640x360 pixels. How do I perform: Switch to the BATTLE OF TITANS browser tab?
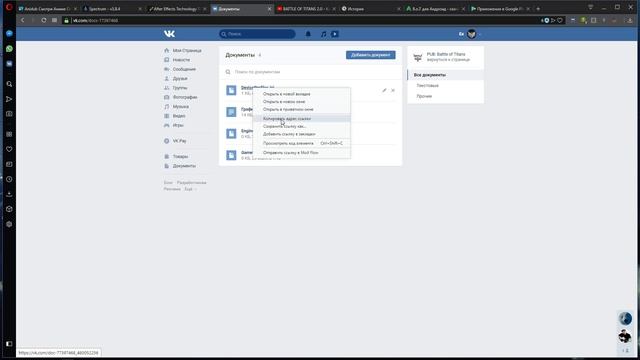point(307,9)
